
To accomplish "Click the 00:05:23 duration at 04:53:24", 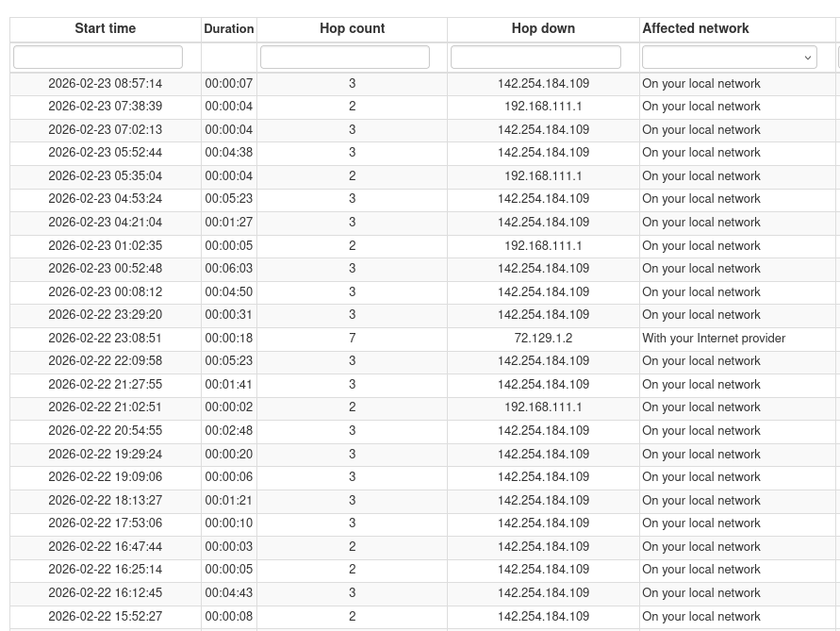I will click(x=229, y=199).
